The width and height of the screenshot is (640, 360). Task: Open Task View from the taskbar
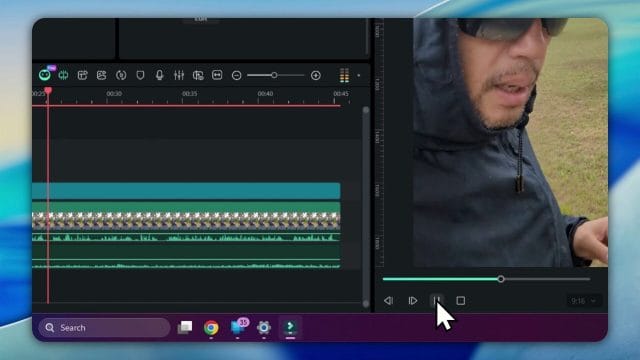click(x=184, y=327)
